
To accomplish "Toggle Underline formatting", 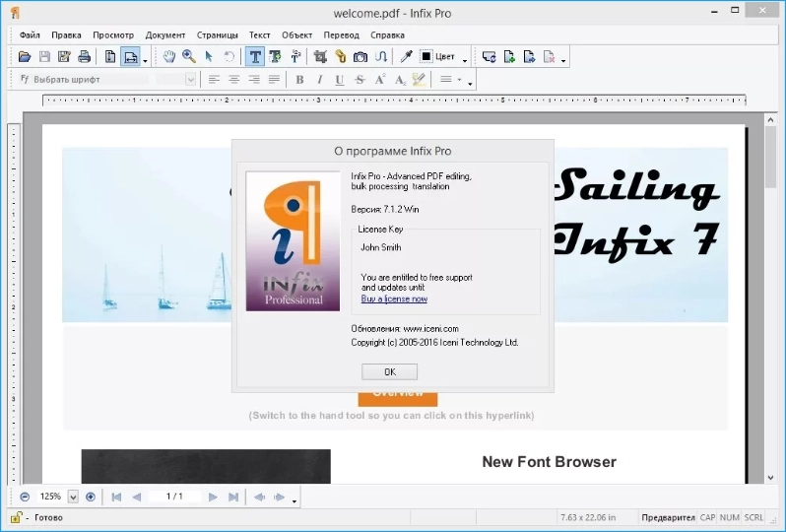I will [x=340, y=79].
